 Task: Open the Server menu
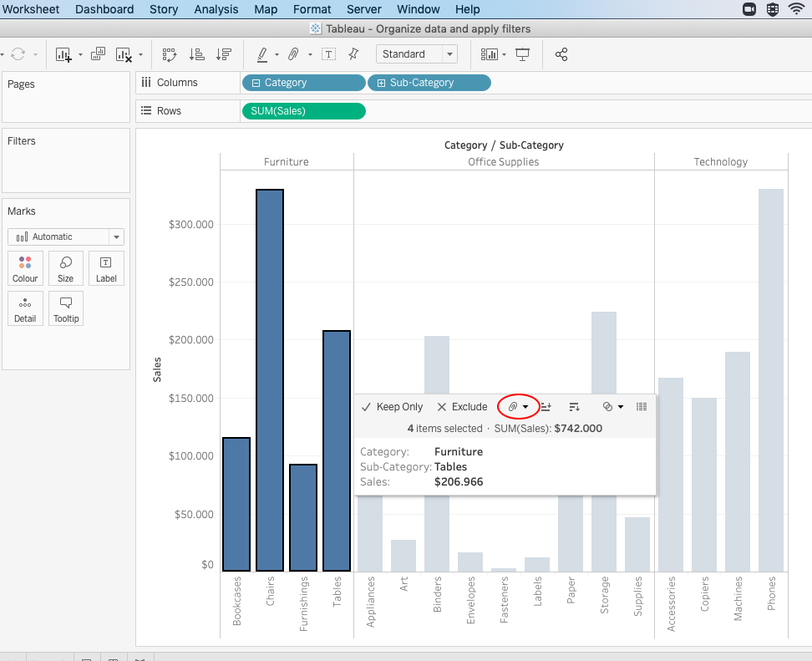point(364,9)
